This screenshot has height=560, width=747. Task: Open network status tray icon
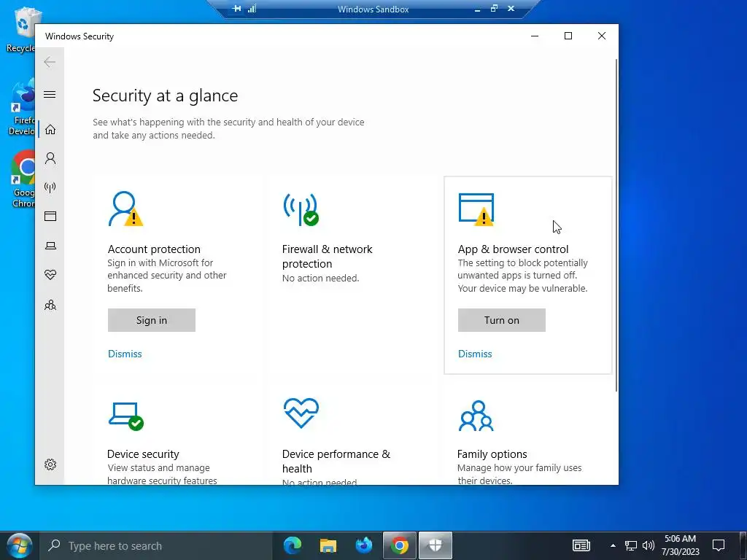(x=631, y=545)
